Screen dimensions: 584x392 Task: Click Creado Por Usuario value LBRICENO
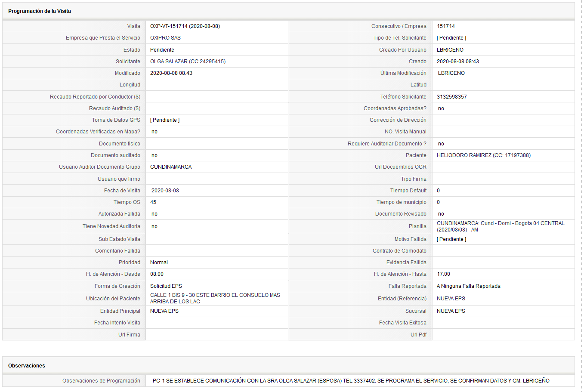450,50
